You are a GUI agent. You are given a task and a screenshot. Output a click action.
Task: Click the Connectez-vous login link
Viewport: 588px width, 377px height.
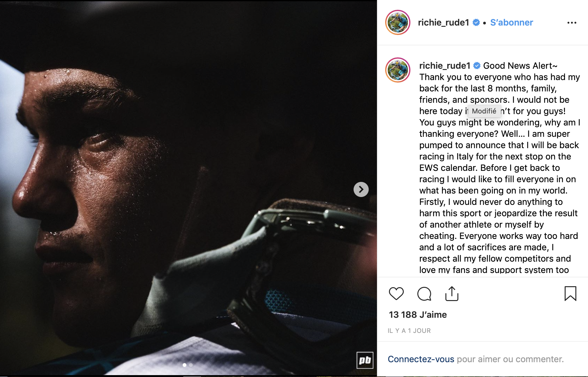point(421,359)
